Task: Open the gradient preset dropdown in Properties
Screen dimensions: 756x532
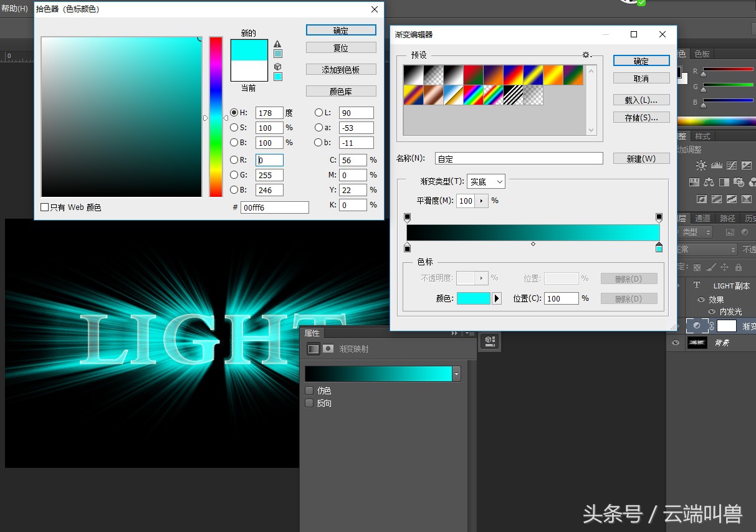Action: [456, 373]
